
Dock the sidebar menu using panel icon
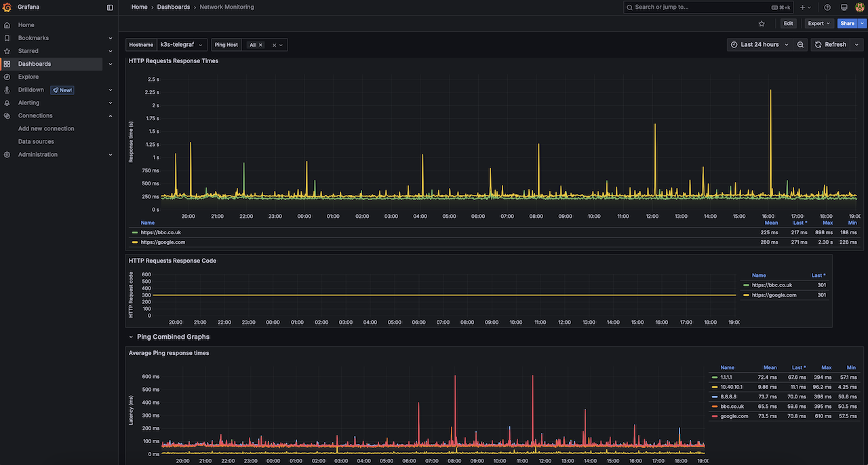[x=111, y=7]
